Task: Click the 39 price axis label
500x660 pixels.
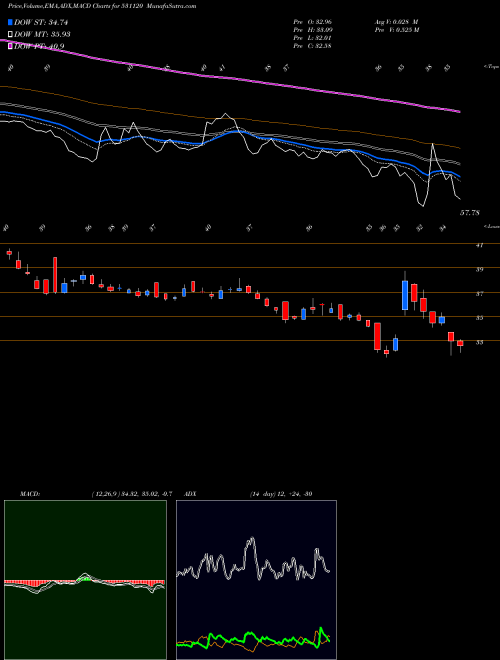Action: click(479, 269)
